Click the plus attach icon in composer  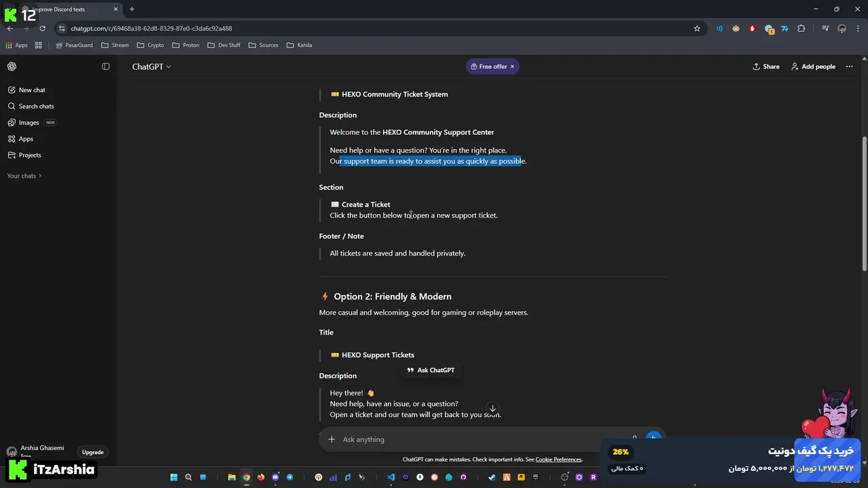(x=332, y=439)
